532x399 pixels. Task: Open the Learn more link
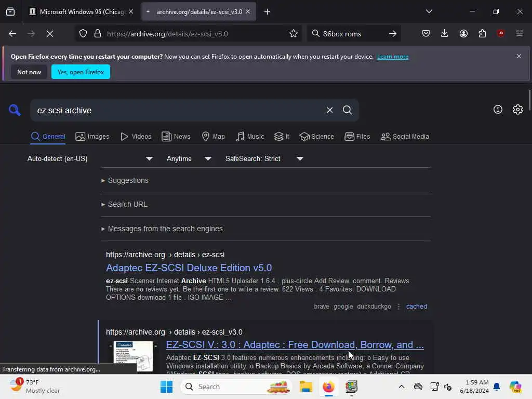click(x=393, y=57)
